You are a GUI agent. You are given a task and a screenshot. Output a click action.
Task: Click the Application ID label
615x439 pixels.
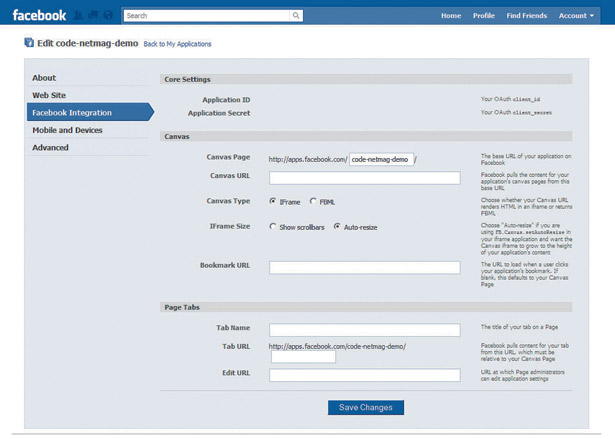[x=226, y=100]
